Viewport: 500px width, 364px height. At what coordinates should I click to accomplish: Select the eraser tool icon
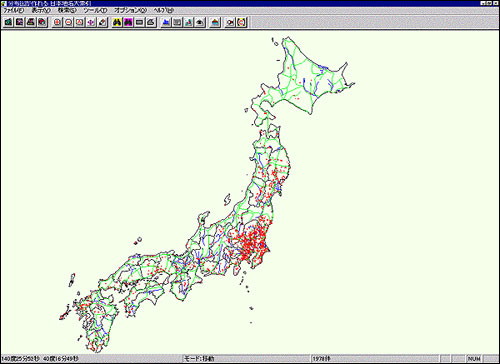102,22
